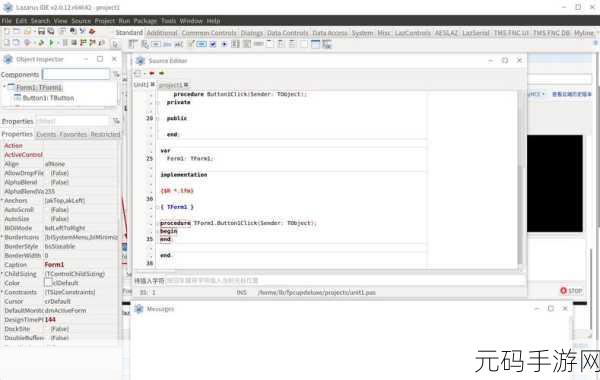Image resolution: width=600 pixels, height=380 pixels.
Task: Pick TLabel component from the palette
Action: coord(167,44)
